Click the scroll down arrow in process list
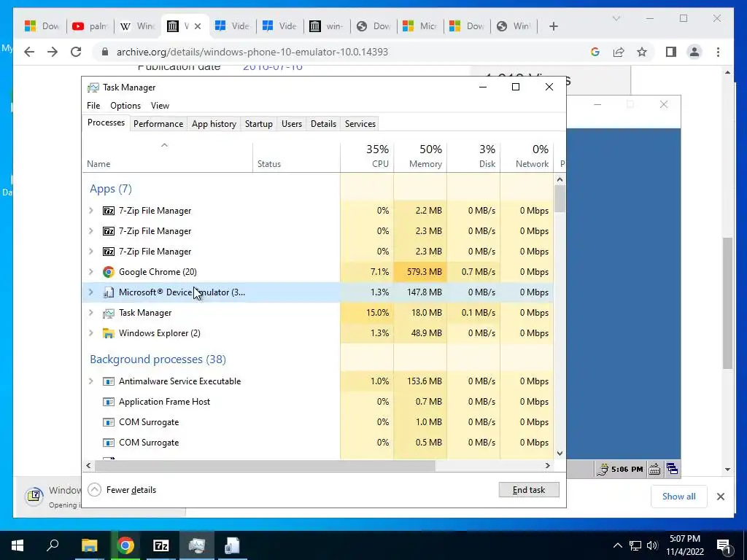Image resolution: width=747 pixels, height=560 pixels. click(560, 454)
